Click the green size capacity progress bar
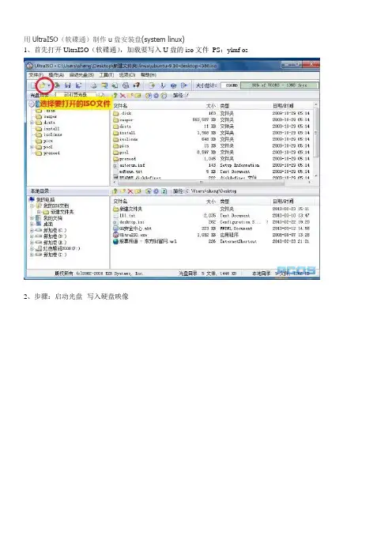Image resolution: width=392 pixels, height=555 pixels. [x=280, y=85]
